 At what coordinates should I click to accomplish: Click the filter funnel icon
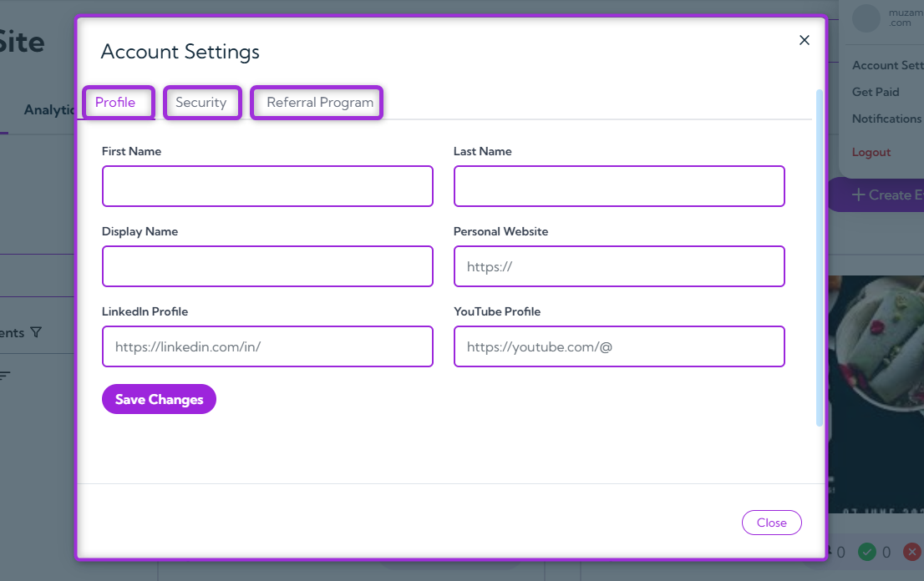click(36, 332)
